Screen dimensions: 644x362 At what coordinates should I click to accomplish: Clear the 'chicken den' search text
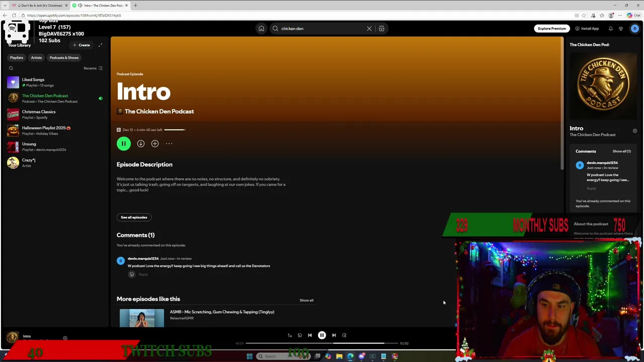click(x=369, y=29)
